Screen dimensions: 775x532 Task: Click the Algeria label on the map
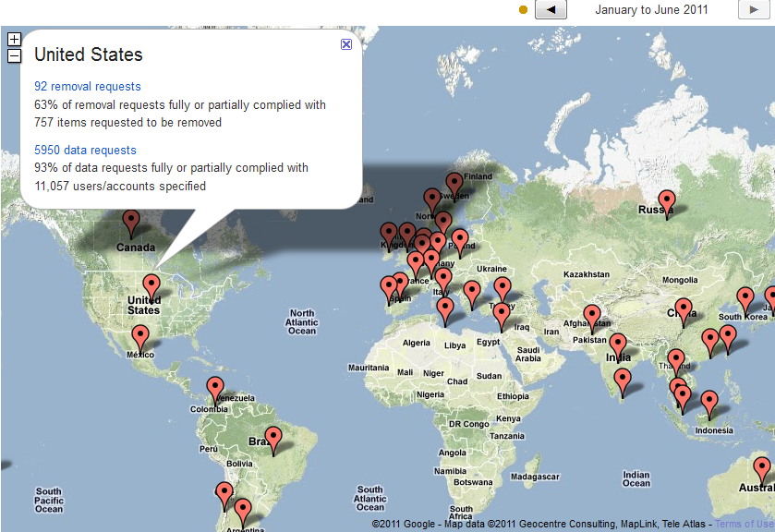pyautogui.click(x=417, y=343)
